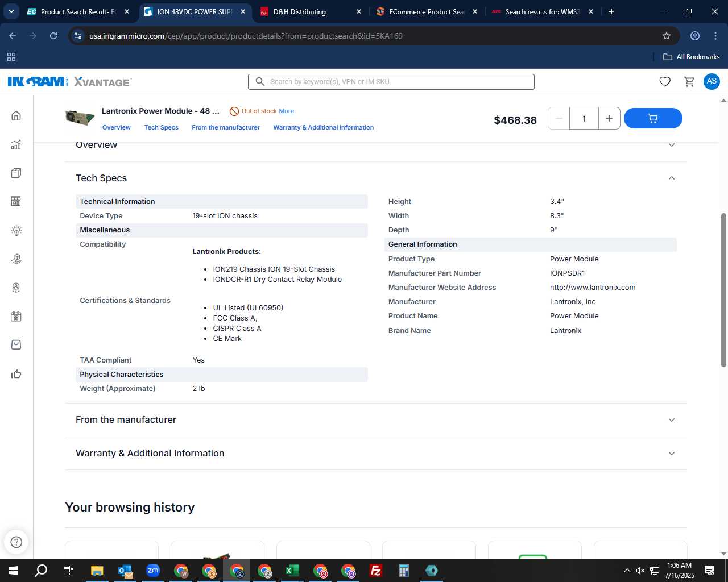Open the Home icon in left sidebar
The image size is (728, 582).
click(x=16, y=116)
